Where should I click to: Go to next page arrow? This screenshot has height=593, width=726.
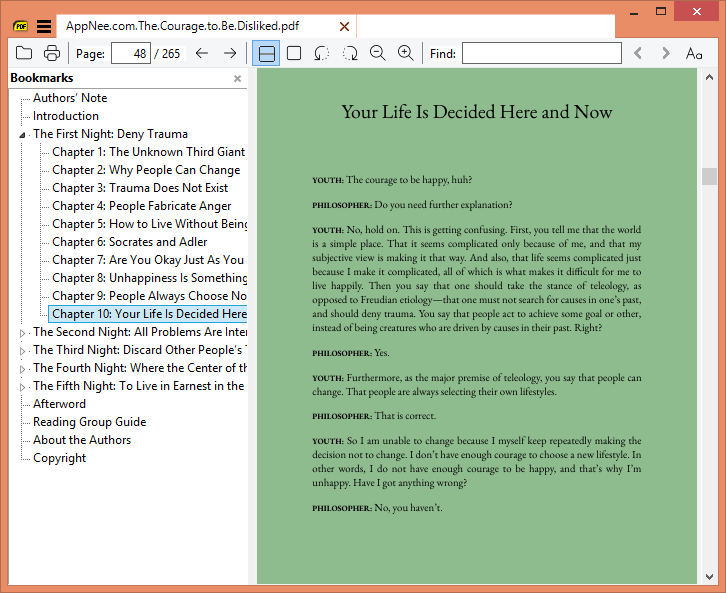(230, 53)
